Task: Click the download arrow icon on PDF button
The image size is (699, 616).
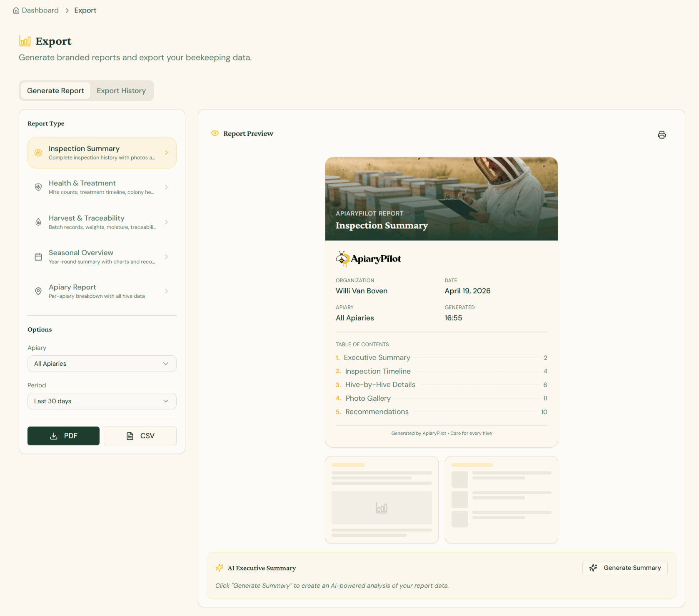Action: pos(54,436)
